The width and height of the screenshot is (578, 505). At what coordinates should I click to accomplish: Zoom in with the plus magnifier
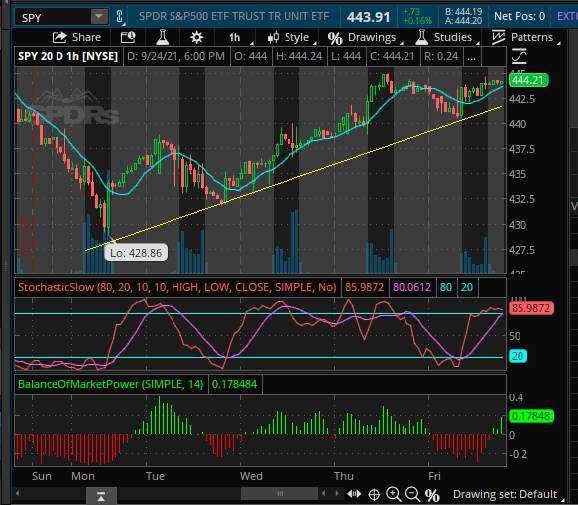394,494
